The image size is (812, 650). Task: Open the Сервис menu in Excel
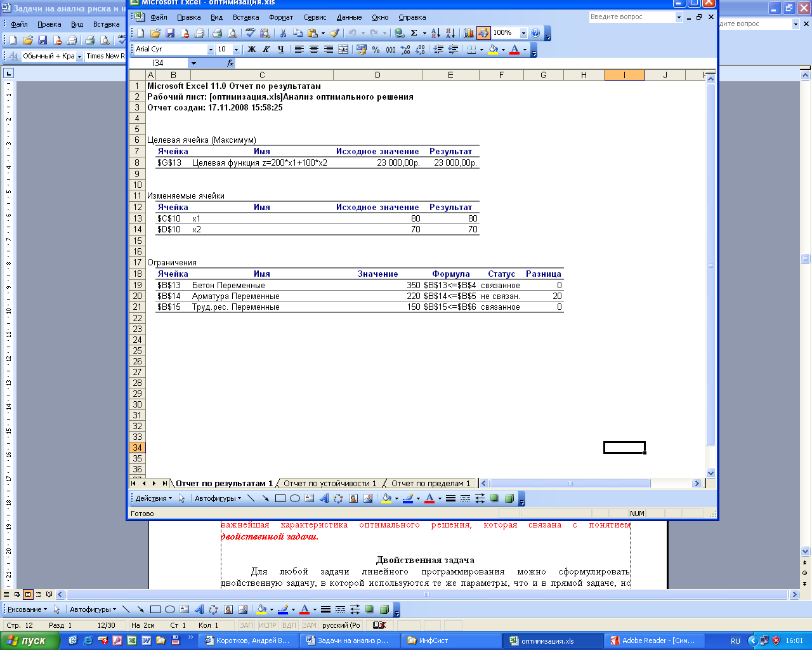[x=315, y=17]
